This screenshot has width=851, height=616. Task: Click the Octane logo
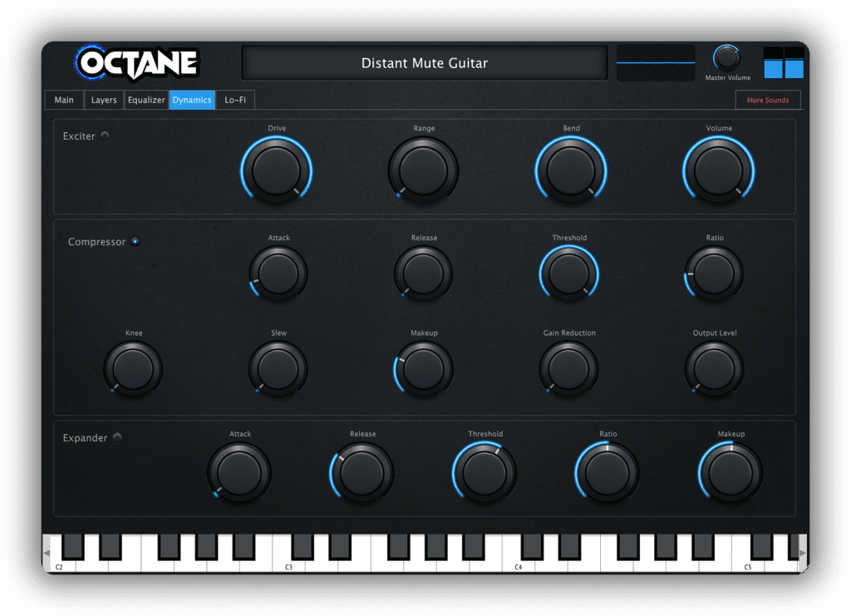click(x=137, y=63)
